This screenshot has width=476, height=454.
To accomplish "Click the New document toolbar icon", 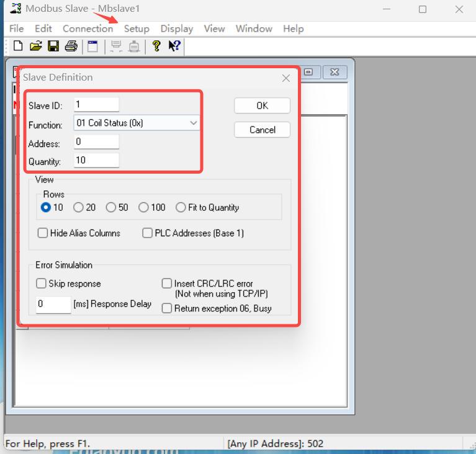I will coord(18,46).
